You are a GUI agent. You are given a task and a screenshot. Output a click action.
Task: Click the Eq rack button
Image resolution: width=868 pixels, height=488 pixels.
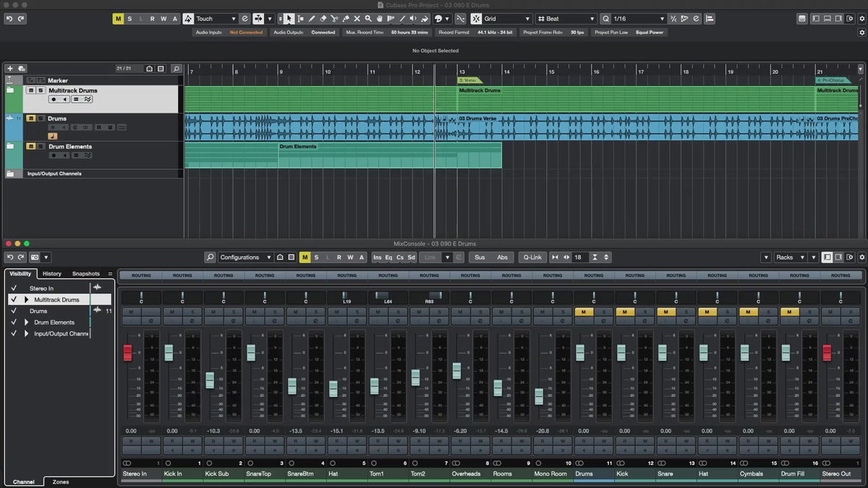pos(388,257)
